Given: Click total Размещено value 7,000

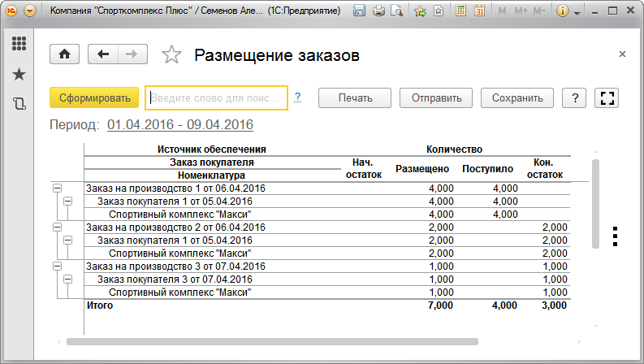Looking at the screenshot, I should [x=440, y=305].
